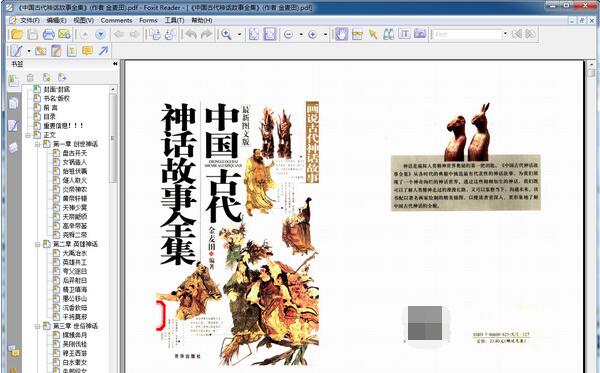Open the 文件(F) menu
Screen dimensions: 600x373
coord(30,20)
